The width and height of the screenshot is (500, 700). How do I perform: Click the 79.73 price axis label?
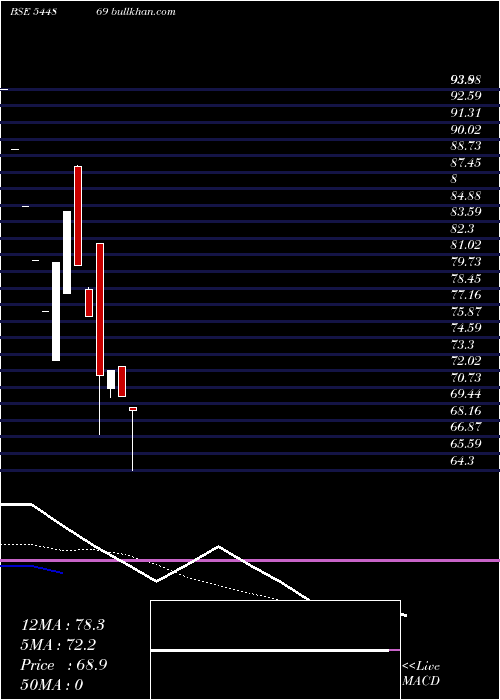(x=466, y=262)
